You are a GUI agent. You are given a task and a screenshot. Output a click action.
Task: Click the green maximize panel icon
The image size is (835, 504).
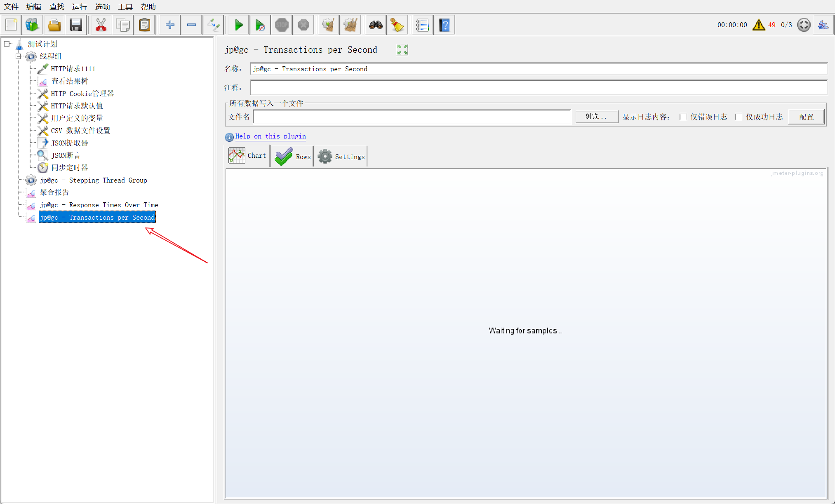pyautogui.click(x=402, y=50)
